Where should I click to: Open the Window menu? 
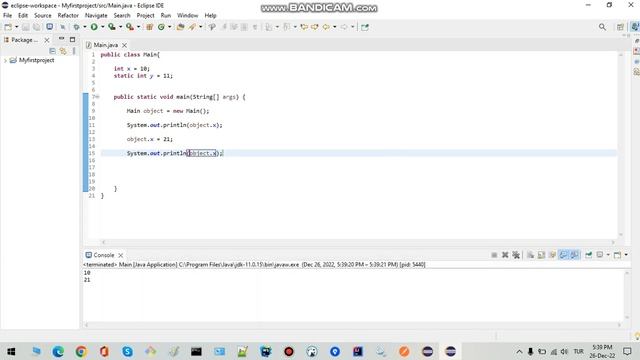tap(187, 16)
